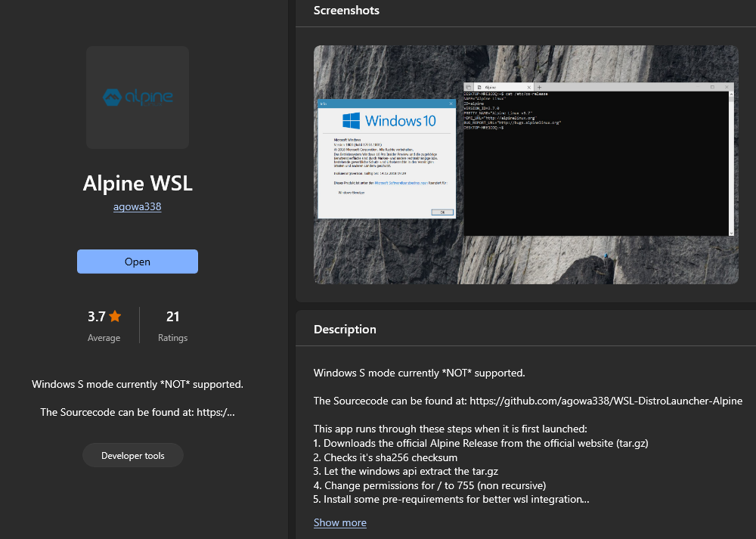Select the Alpine tab in the pictured terminal
Screen dimensions: 756x539
[491, 87]
